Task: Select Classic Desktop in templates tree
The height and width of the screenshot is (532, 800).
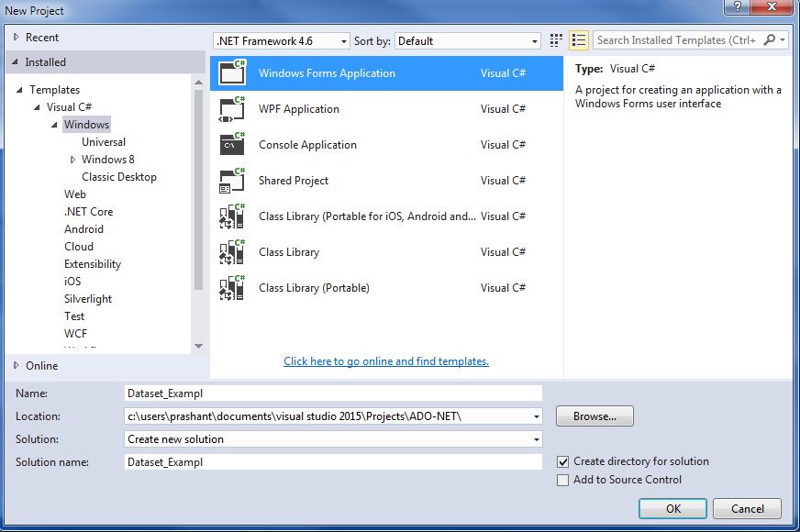Action: [119, 177]
